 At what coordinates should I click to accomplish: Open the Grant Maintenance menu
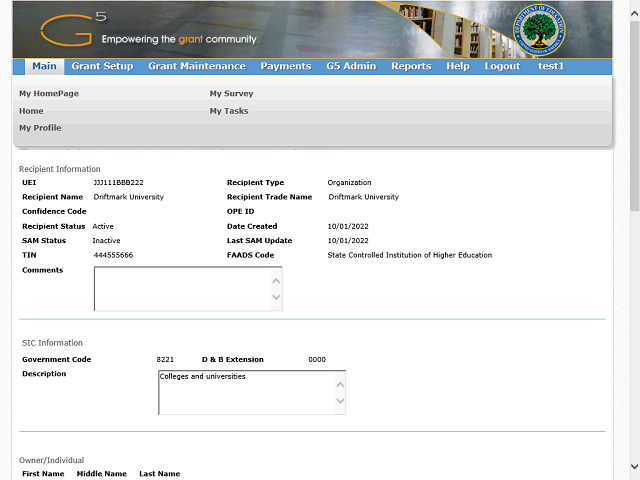tap(196, 67)
